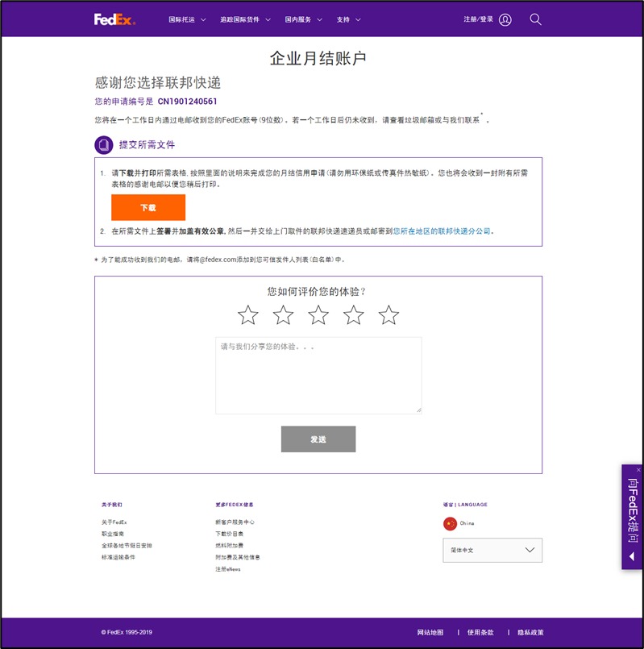
Task: Expand the 国际托运 menu chevron
Action: [x=203, y=19]
